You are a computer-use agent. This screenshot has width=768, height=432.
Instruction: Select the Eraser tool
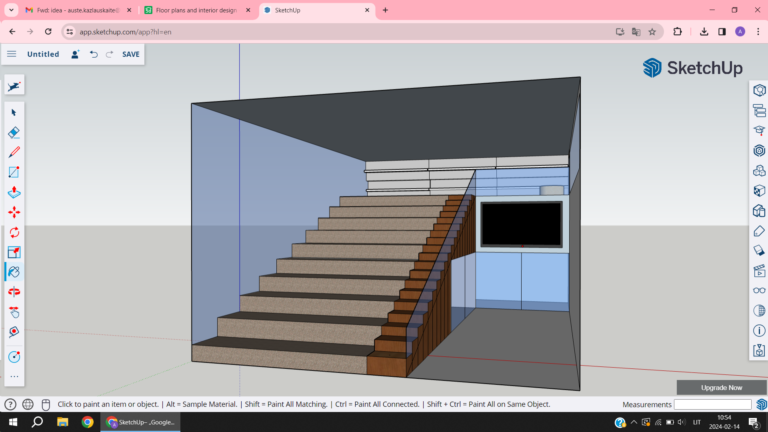pos(14,132)
